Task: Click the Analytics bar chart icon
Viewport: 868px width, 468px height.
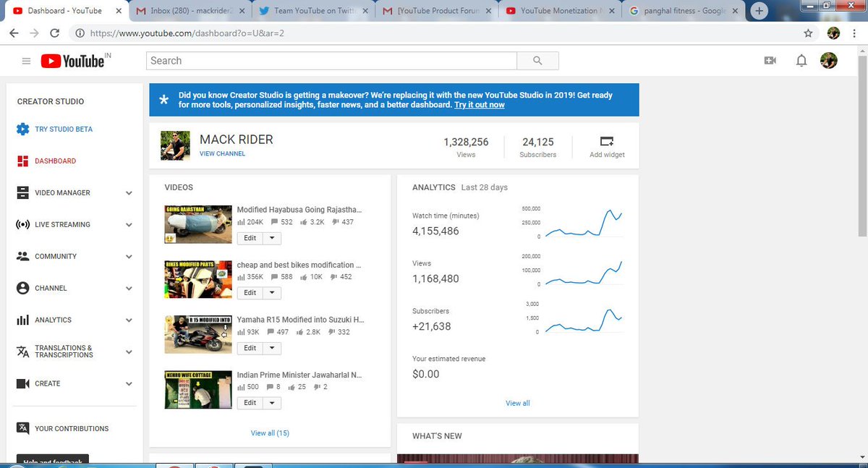Action: point(22,320)
